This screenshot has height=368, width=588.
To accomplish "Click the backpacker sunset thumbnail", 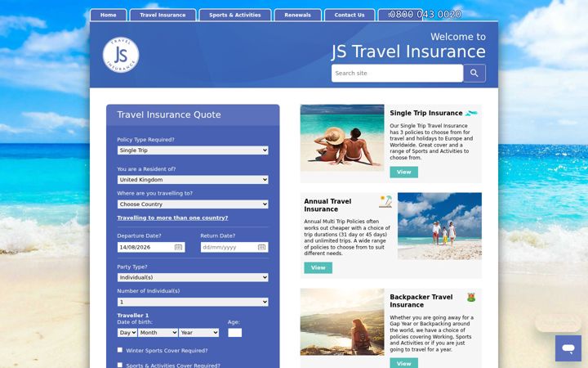I will point(342,322).
